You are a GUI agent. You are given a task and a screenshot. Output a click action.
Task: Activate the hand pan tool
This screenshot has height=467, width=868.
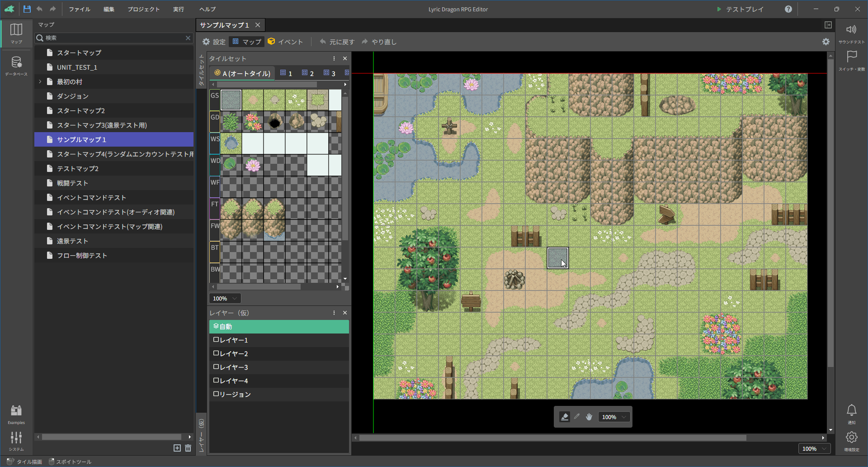coord(589,417)
